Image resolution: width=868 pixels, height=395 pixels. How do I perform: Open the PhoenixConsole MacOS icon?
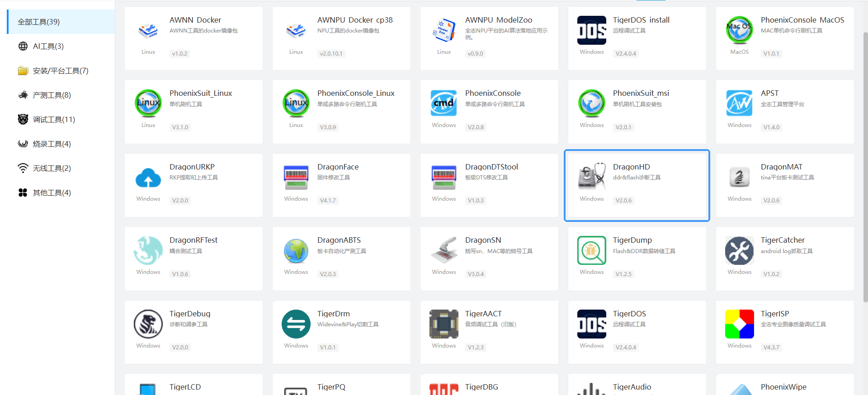(x=739, y=30)
